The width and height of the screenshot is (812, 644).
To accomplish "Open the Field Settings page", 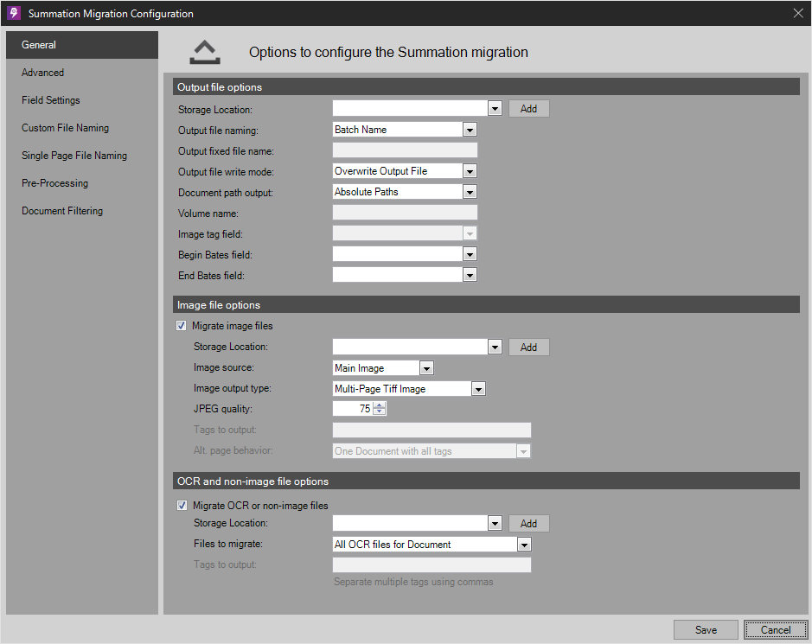I will (82, 100).
